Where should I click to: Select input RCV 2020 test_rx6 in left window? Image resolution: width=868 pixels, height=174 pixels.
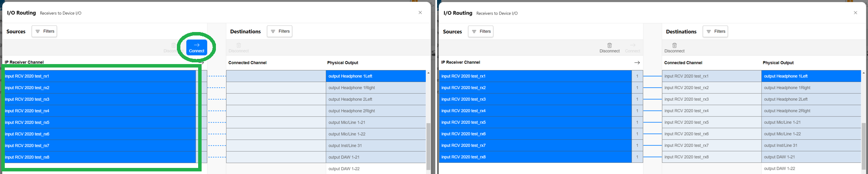pyautogui.click(x=100, y=134)
